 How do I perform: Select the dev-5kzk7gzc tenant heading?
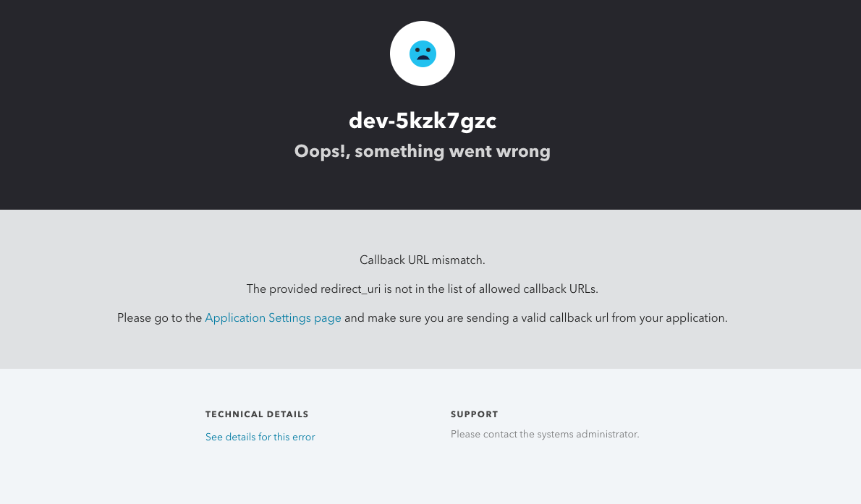click(x=423, y=121)
